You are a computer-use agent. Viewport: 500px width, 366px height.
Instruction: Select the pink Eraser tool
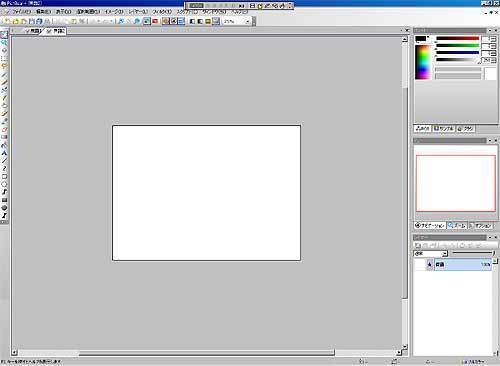point(4,129)
